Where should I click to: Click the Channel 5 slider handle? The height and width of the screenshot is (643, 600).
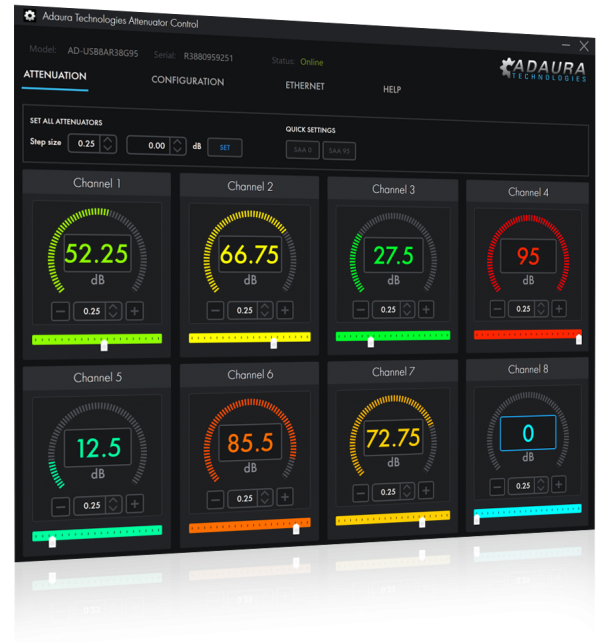coord(52,542)
